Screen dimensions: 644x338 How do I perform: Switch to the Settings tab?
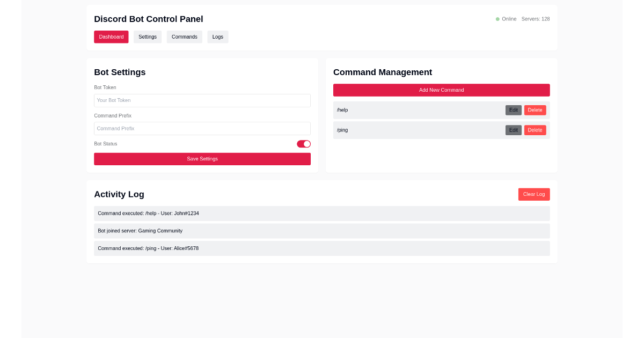point(148,36)
